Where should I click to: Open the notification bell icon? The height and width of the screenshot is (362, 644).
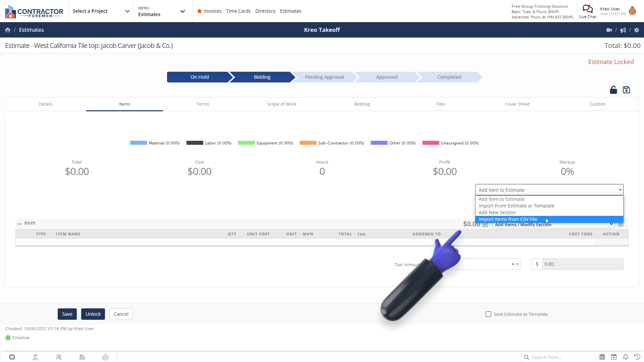click(x=626, y=357)
